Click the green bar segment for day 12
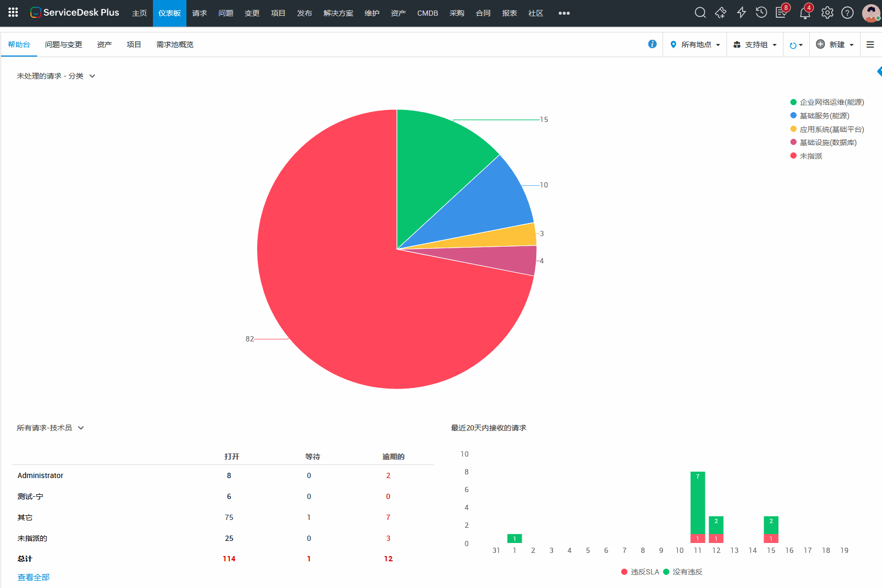The image size is (882, 588). pos(716,525)
